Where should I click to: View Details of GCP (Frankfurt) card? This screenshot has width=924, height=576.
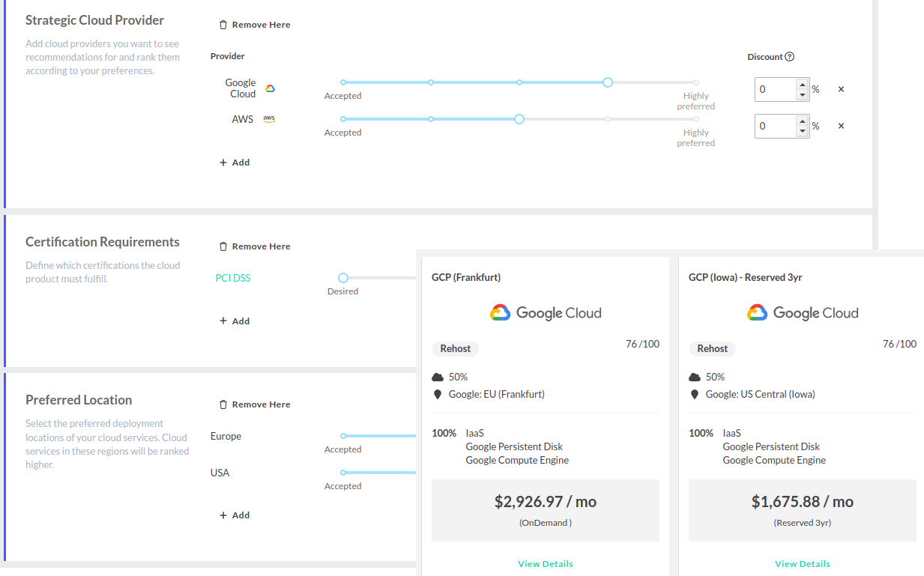546,564
